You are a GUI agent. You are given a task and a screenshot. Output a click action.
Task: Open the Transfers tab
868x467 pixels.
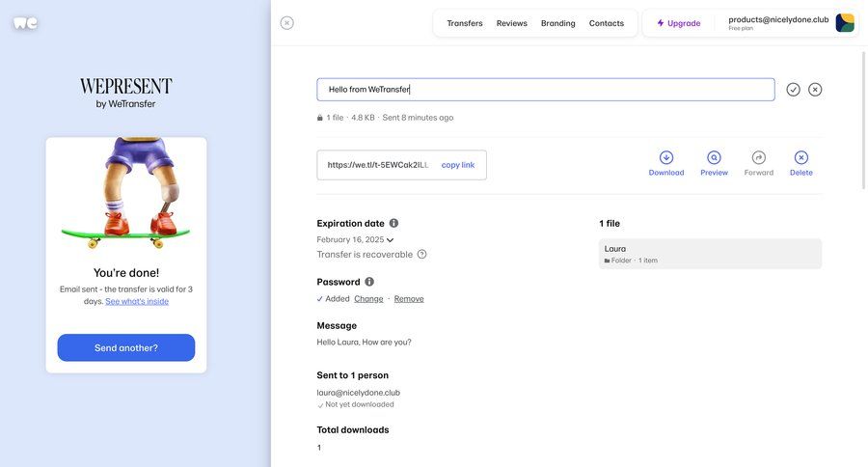click(465, 23)
